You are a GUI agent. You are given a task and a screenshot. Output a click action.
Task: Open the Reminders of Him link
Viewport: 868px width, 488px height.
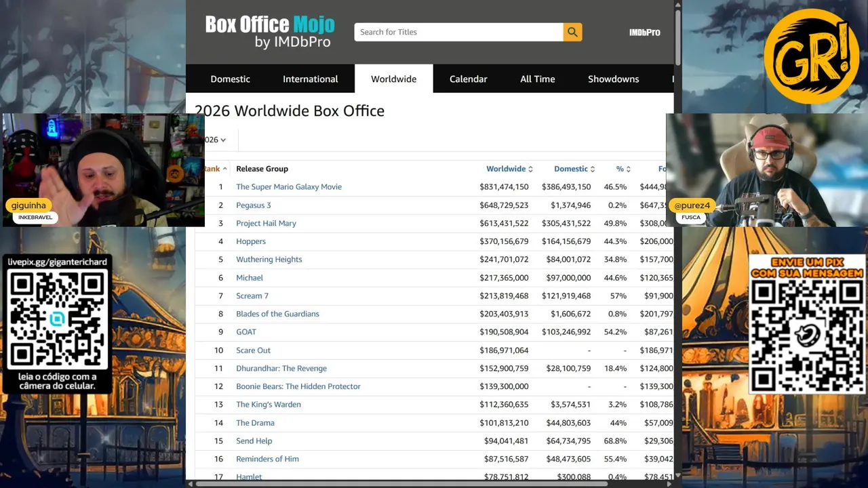267,459
